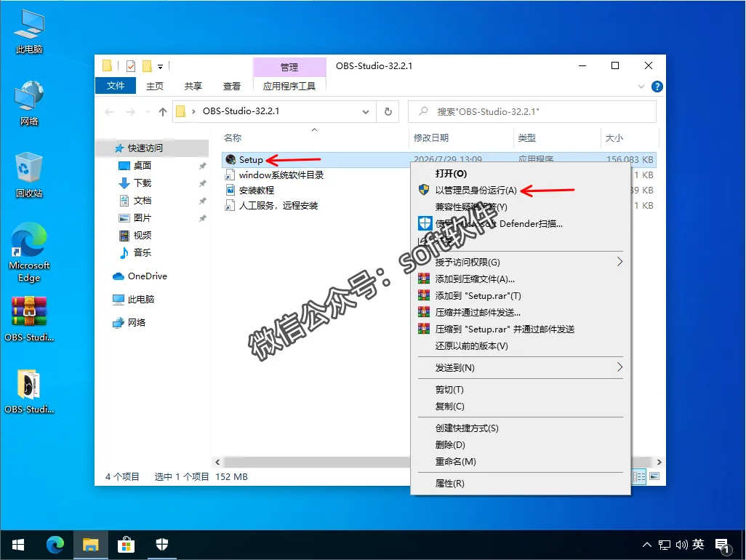Open the address bar history dropdown

(x=366, y=112)
